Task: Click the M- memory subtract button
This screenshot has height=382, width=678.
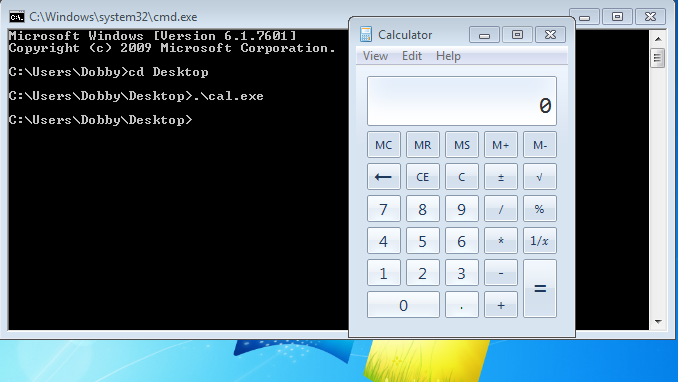Action: (x=540, y=144)
